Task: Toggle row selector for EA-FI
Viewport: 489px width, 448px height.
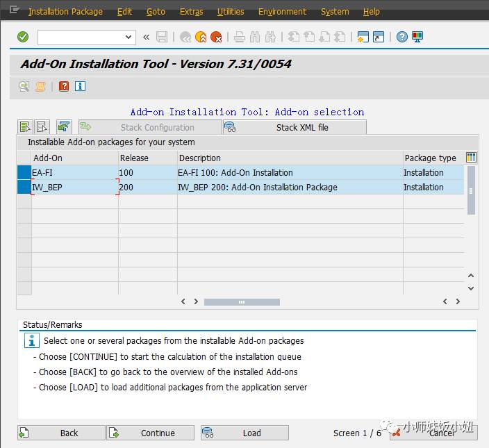Action: [24, 172]
